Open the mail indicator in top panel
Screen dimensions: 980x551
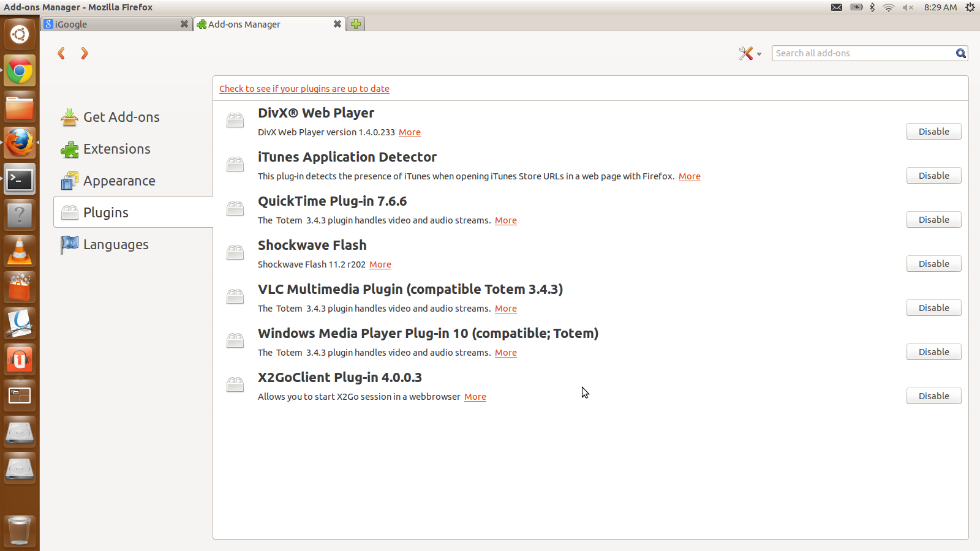(837, 7)
